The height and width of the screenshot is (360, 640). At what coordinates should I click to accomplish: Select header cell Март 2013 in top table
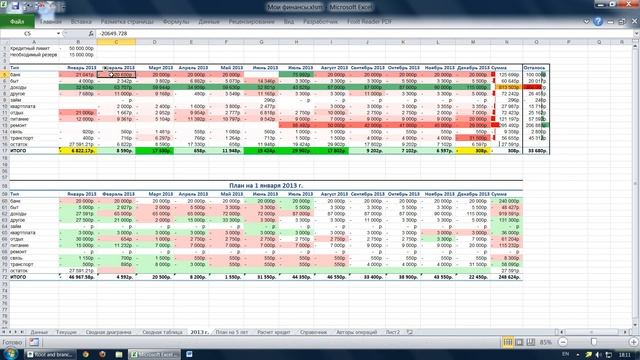pos(155,68)
